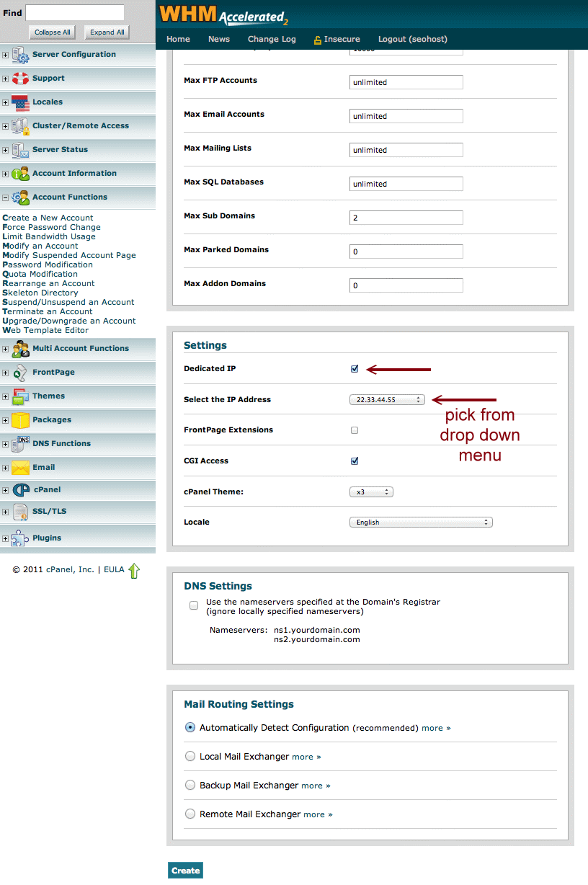Click the Create button

(185, 871)
